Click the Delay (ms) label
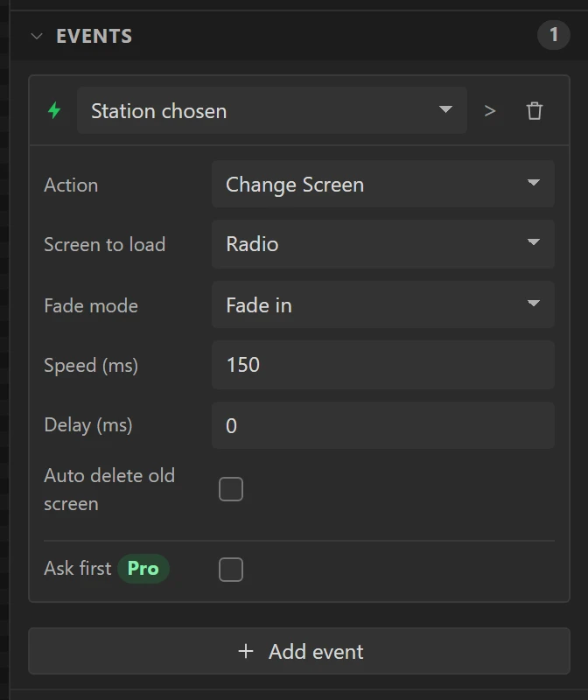588x700 pixels. tap(88, 425)
